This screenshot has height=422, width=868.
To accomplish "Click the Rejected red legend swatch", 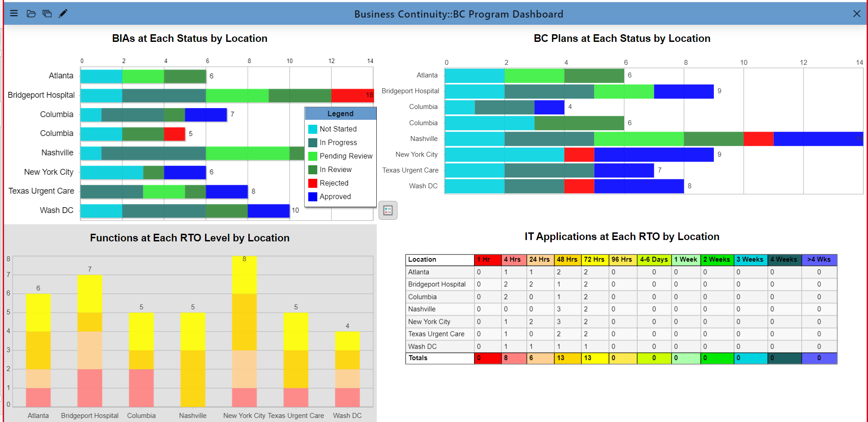I will coord(312,183).
